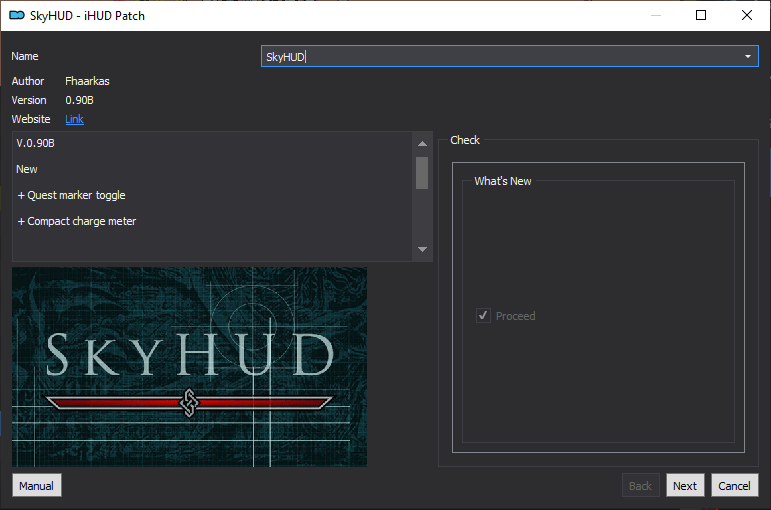771x510 pixels.
Task: Click the description scrollbar thumb
Action: click(422, 173)
